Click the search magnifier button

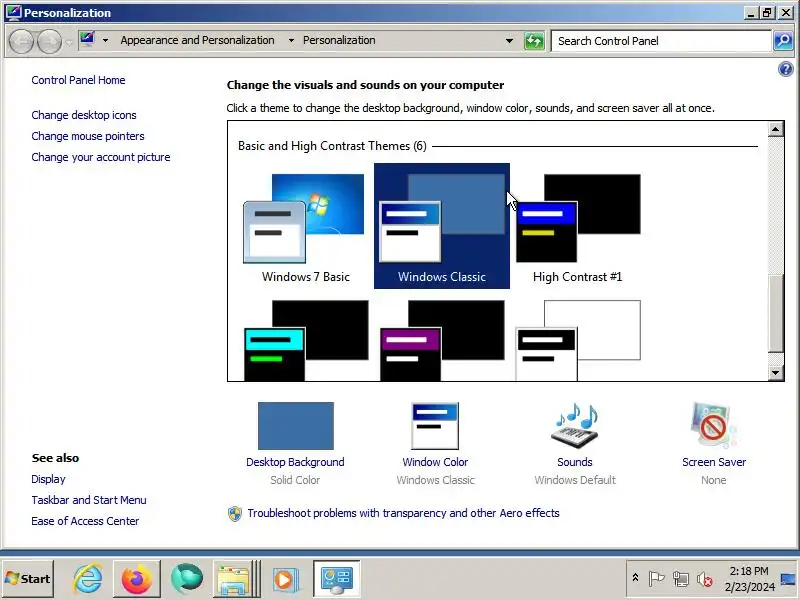(783, 41)
